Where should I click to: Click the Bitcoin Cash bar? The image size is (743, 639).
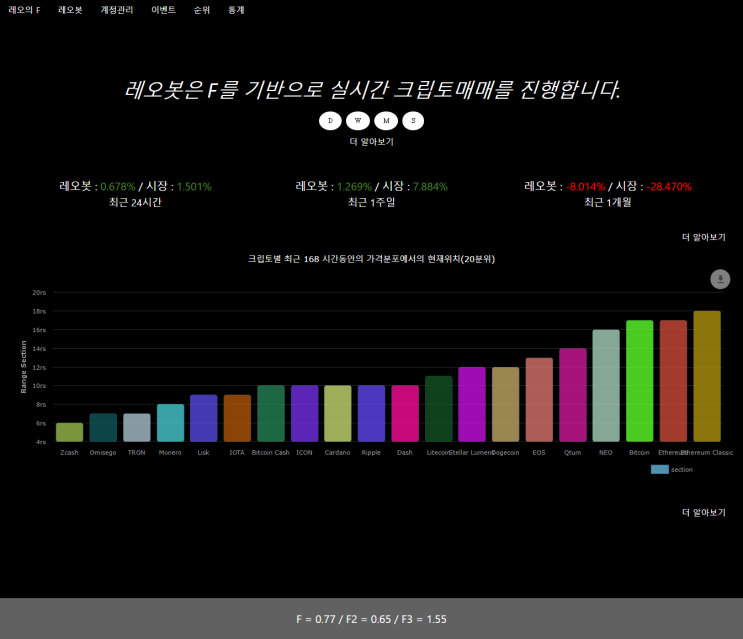pos(271,413)
